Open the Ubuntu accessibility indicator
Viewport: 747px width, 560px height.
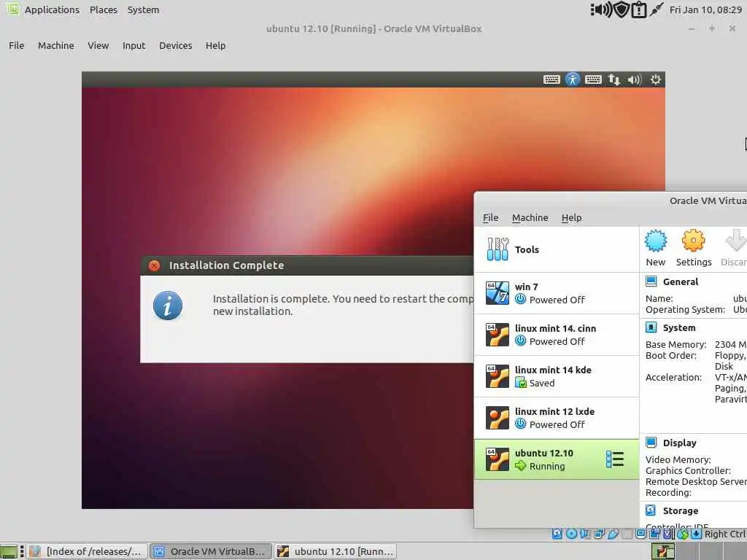click(572, 79)
